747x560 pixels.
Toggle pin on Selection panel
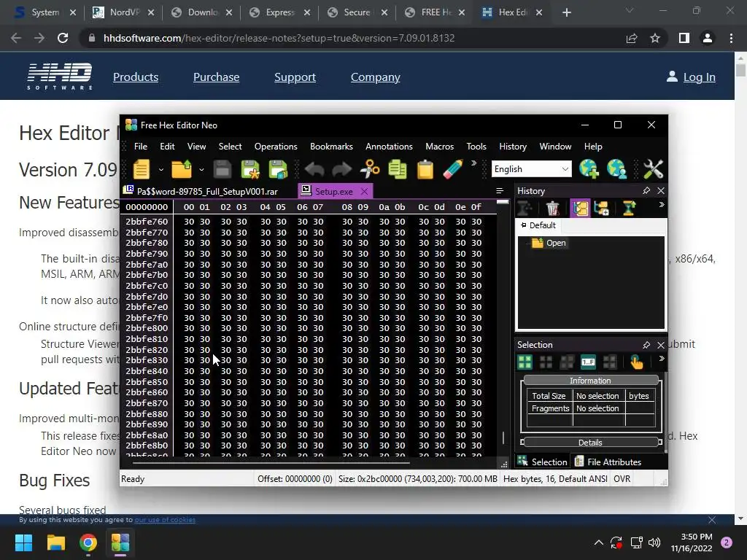click(x=646, y=345)
